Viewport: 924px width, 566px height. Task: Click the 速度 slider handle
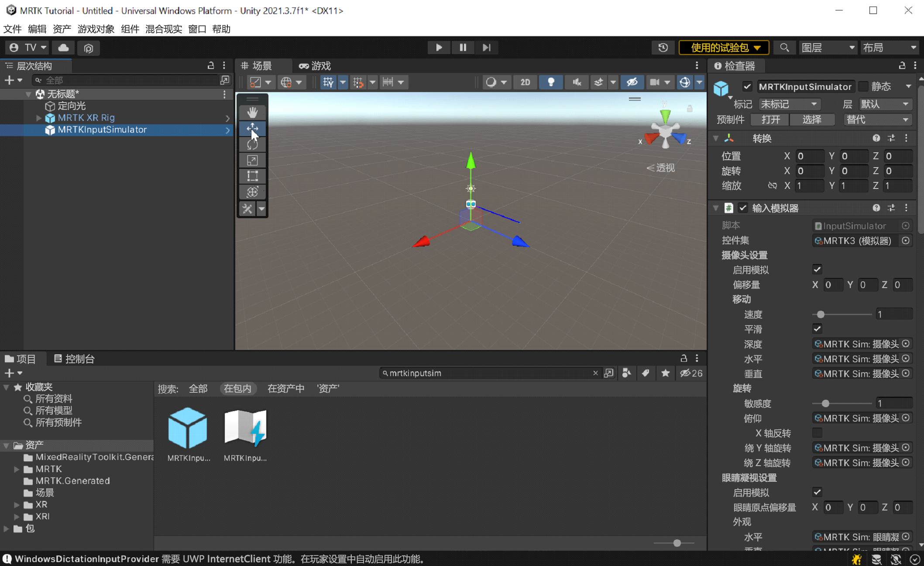coord(821,314)
